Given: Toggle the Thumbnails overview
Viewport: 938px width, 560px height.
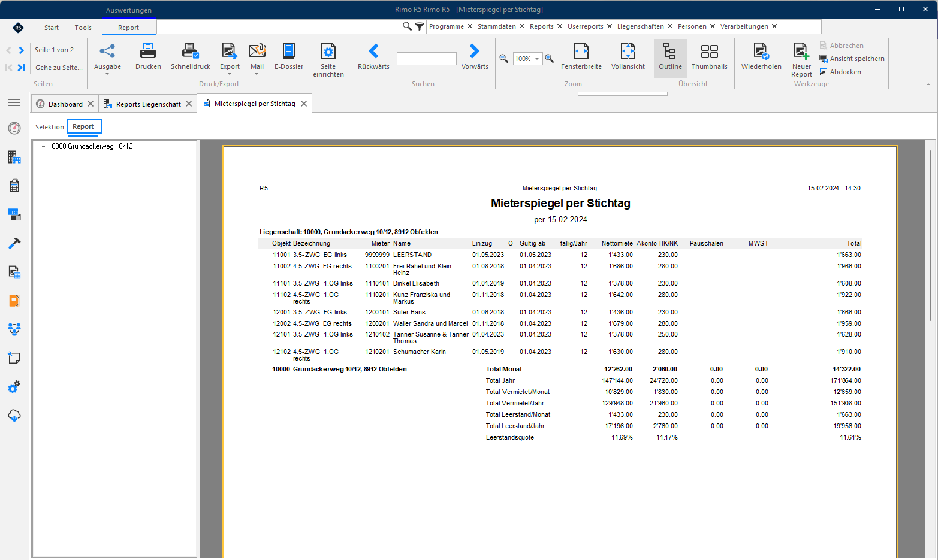Looking at the screenshot, I should [710, 57].
